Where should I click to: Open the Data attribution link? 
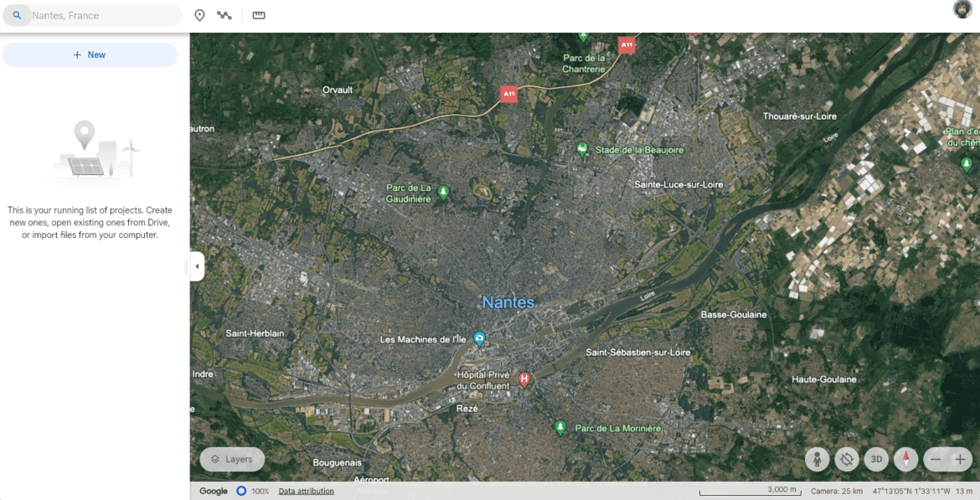(306, 491)
